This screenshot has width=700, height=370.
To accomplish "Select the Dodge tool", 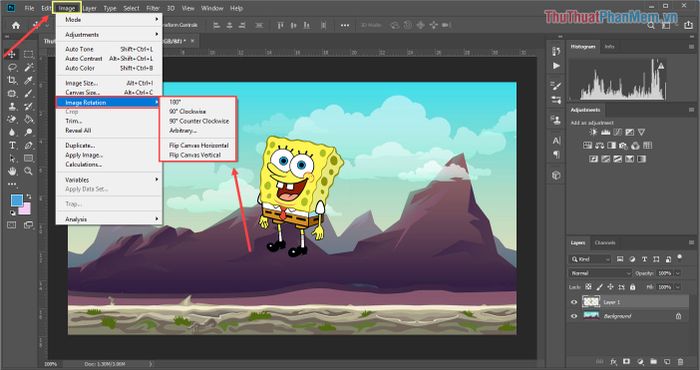I will tap(29, 132).
